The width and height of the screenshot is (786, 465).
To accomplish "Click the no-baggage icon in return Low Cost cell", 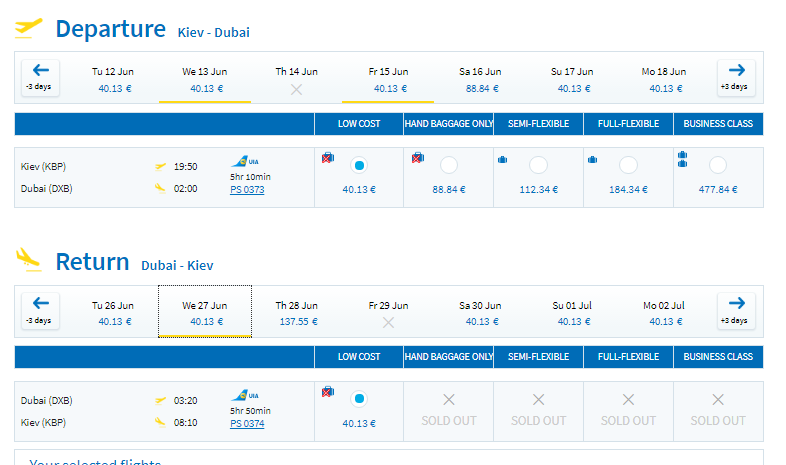I will (x=328, y=391).
